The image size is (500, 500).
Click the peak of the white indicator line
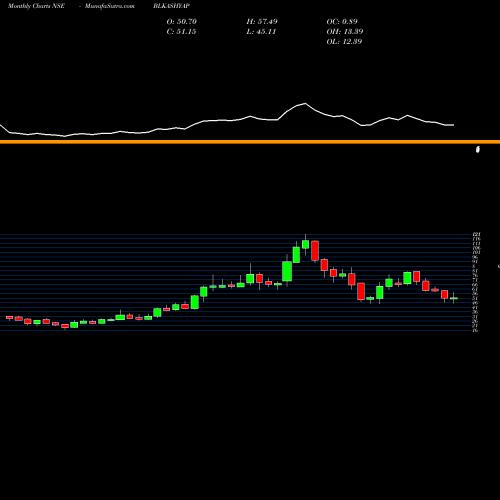click(x=305, y=104)
